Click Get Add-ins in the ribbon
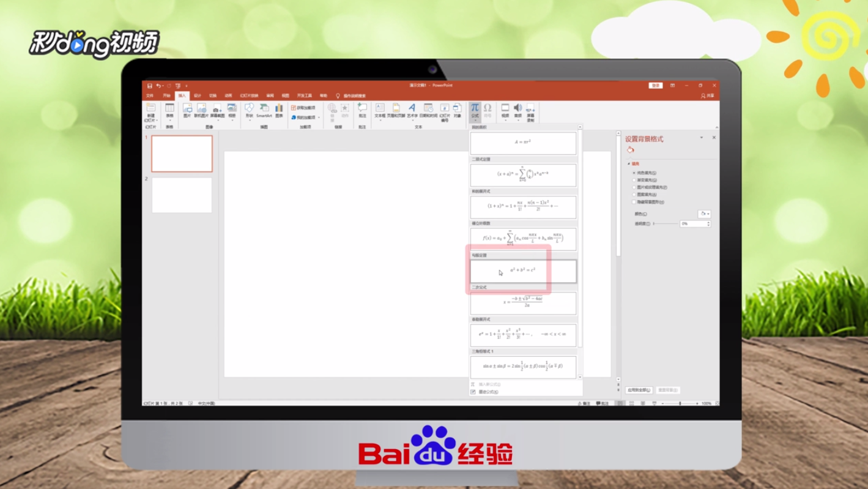The width and height of the screenshot is (868, 489). (x=303, y=108)
